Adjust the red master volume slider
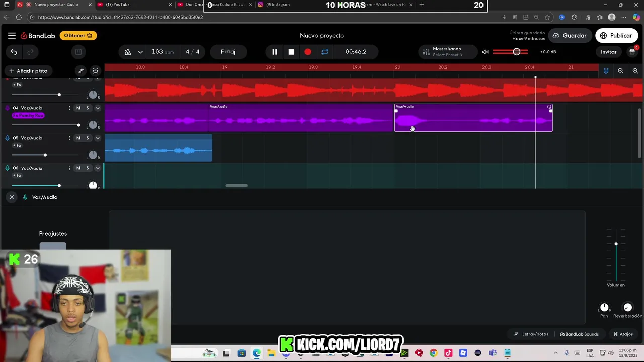The image size is (644, 362). pyautogui.click(x=510, y=52)
